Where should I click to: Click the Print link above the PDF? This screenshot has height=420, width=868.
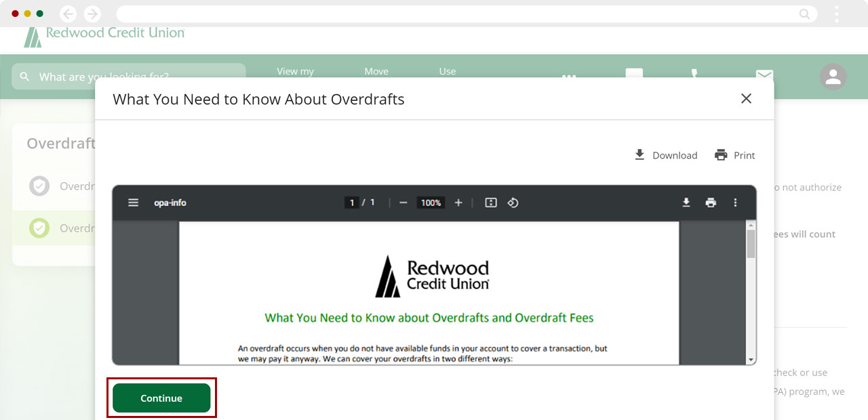[x=734, y=155]
